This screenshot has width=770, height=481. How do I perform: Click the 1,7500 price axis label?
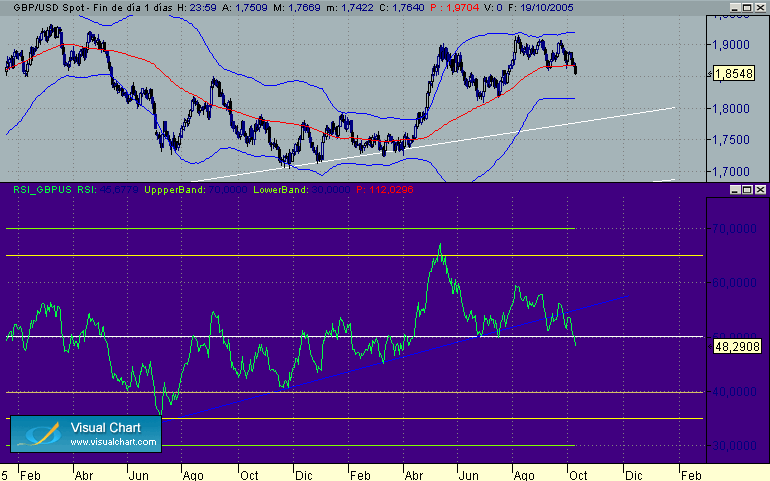(731, 140)
